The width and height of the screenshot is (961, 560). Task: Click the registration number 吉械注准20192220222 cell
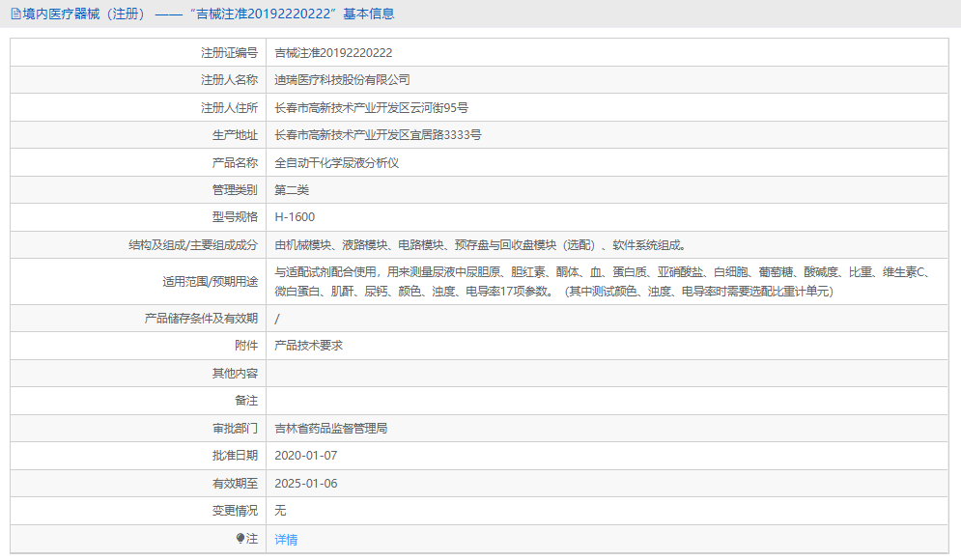point(332,53)
